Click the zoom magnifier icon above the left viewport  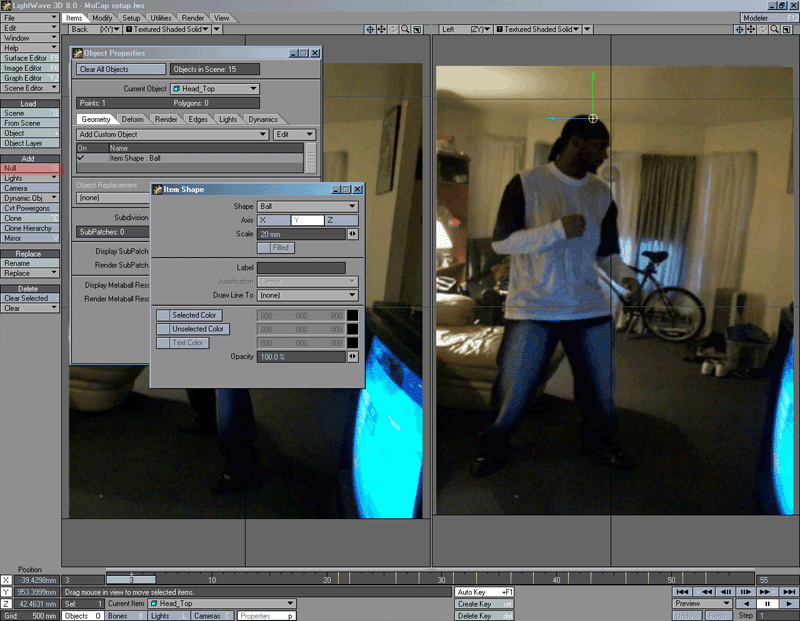[405, 30]
